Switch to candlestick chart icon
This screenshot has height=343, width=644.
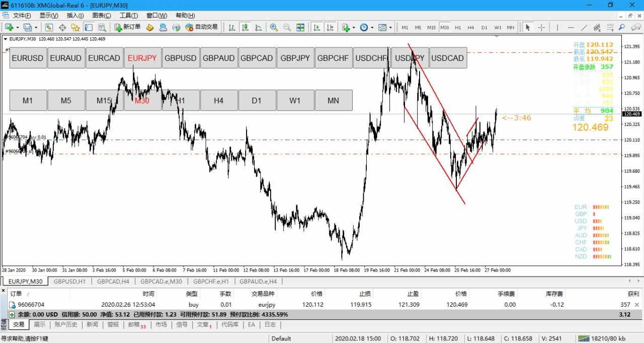245,27
